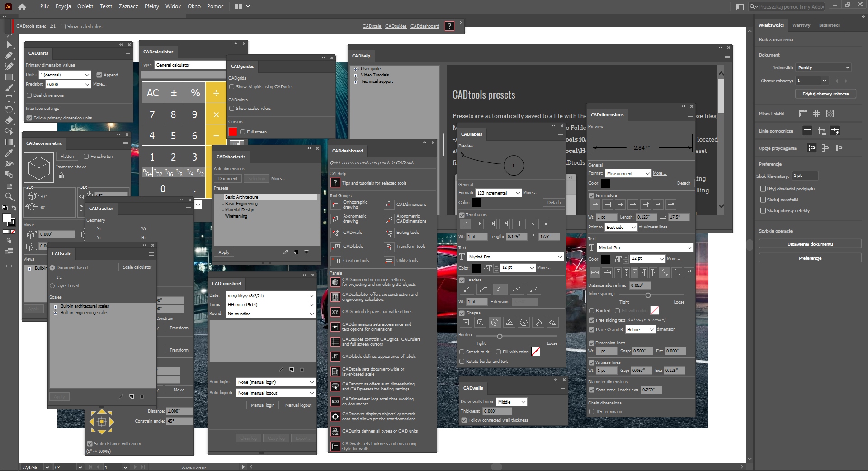Delete selected preset in CADshortcuts trash icon

307,252
